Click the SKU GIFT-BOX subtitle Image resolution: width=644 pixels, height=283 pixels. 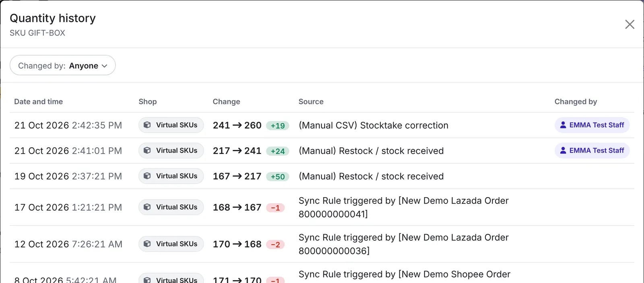click(37, 33)
